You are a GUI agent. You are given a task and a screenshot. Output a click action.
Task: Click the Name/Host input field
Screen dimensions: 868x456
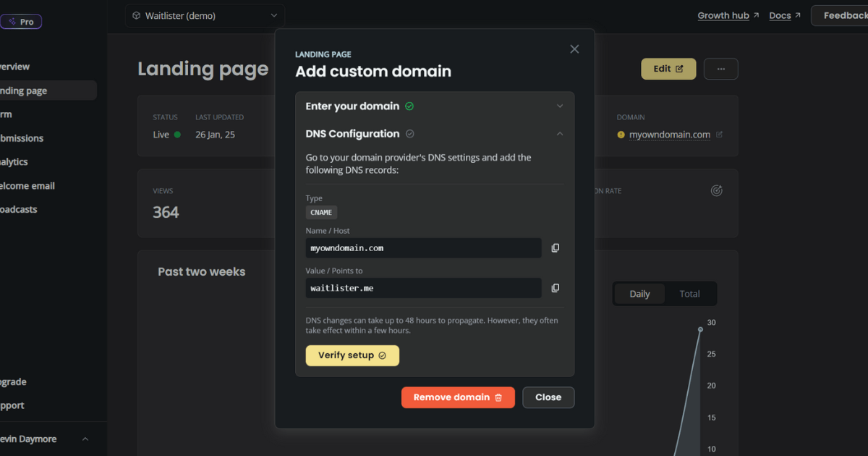(x=423, y=248)
